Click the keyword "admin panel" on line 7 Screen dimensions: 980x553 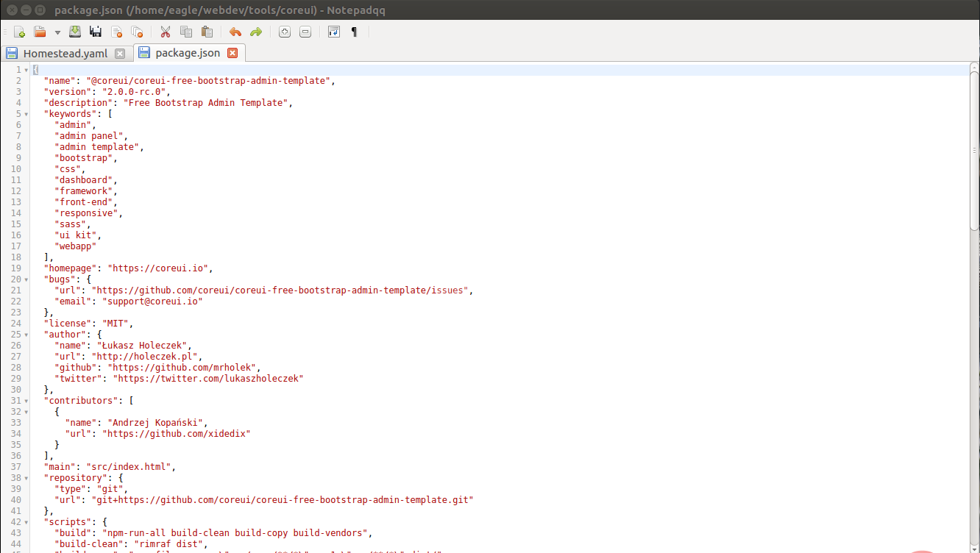tap(89, 136)
